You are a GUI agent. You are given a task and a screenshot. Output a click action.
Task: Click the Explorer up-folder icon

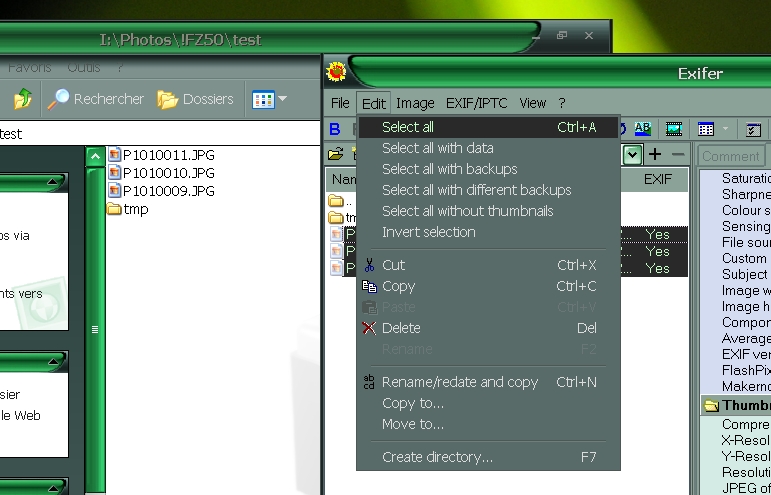point(22,99)
